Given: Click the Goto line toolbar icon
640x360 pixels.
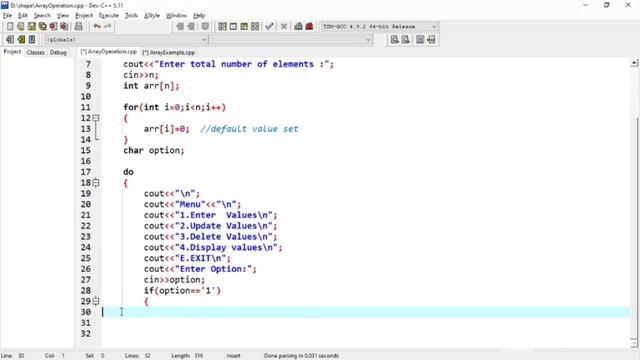Looking at the screenshot, I should tap(431, 40).
